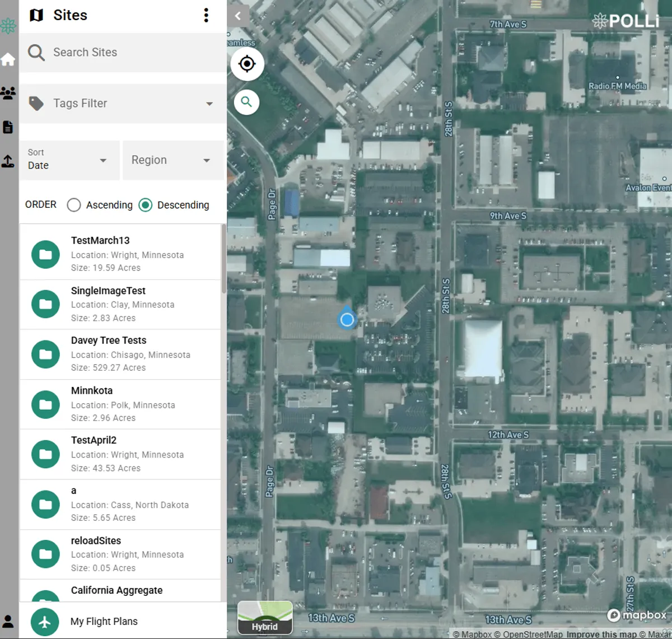
Task: Select Ascending order radio button
Action: click(x=74, y=205)
